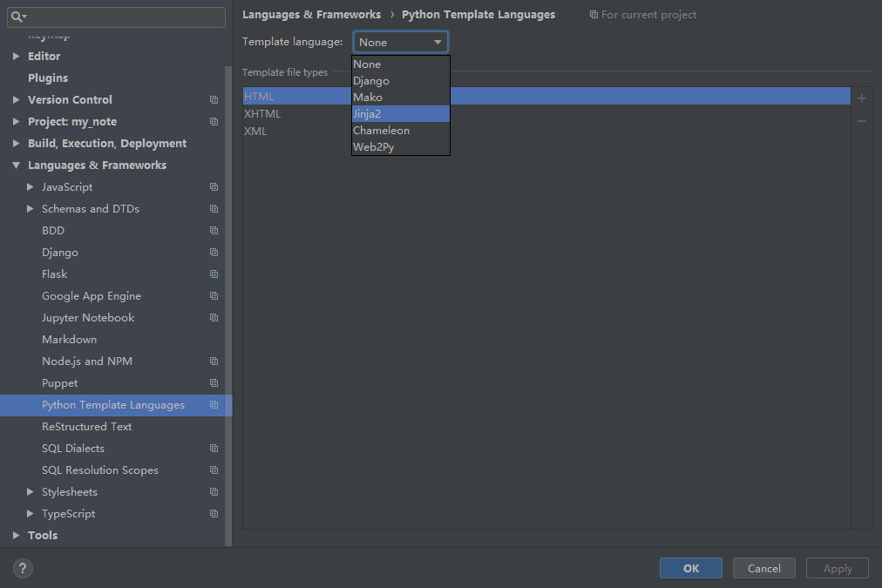Click Languages & Frameworks in the breadcrumb
The height and width of the screenshot is (588, 882).
click(312, 15)
